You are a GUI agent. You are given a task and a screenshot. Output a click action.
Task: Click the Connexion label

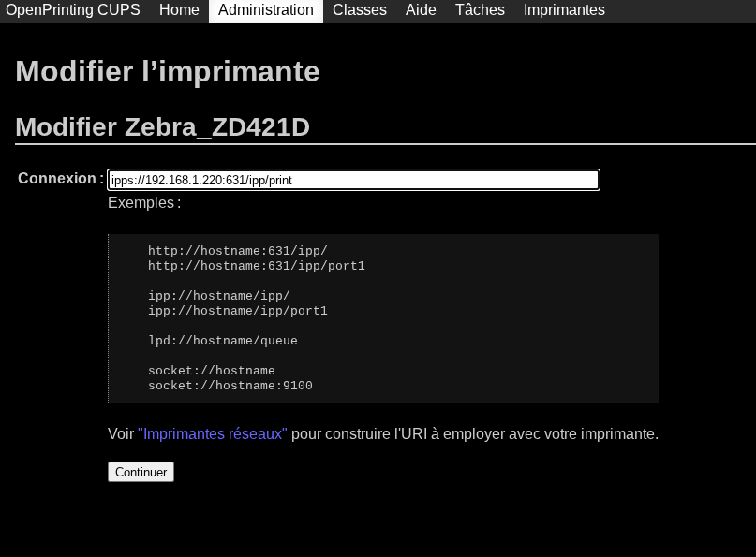pyautogui.click(x=61, y=178)
